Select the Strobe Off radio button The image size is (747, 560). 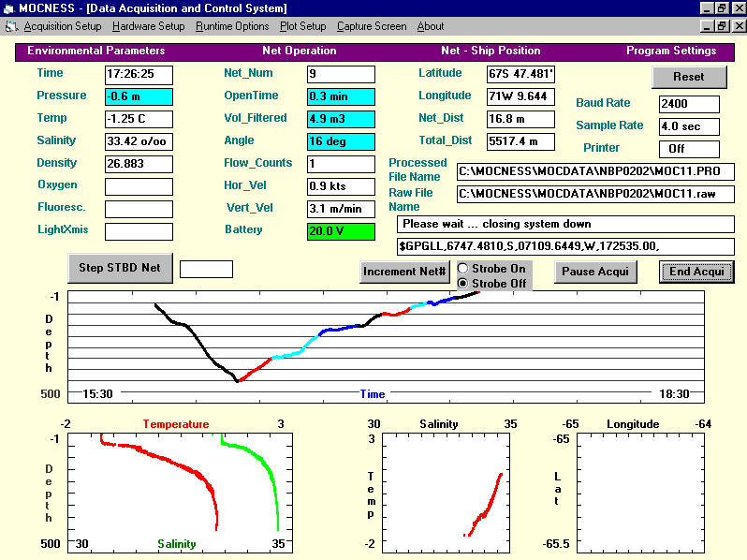462,283
